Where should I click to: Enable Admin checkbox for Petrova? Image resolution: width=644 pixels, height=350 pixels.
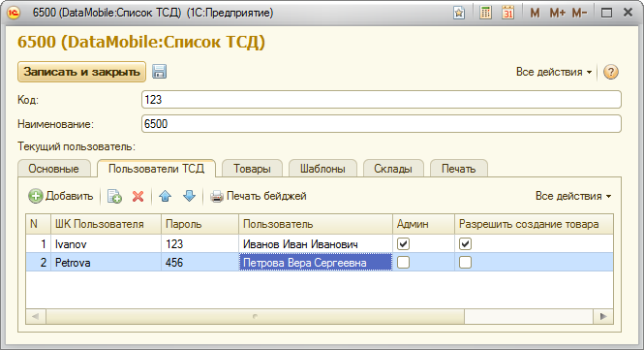pyautogui.click(x=403, y=263)
